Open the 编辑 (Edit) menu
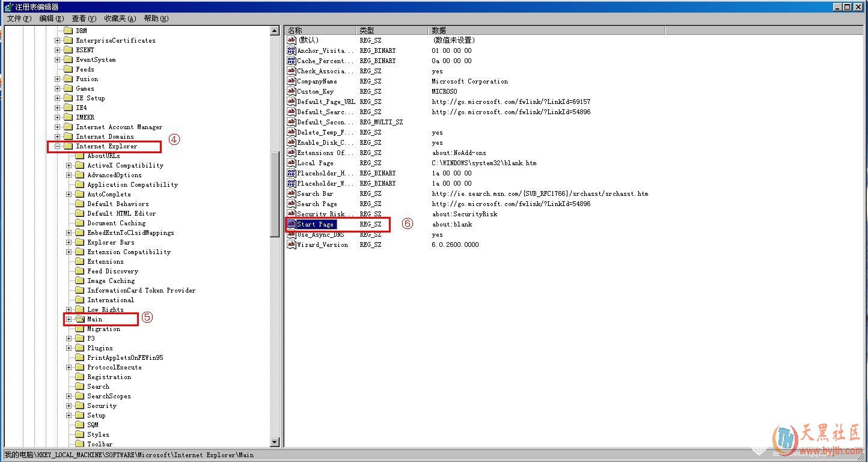 pos(51,19)
